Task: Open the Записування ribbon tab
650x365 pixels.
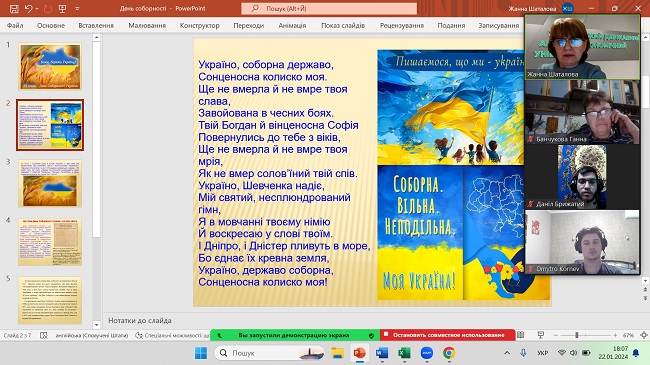Action: coord(499,25)
